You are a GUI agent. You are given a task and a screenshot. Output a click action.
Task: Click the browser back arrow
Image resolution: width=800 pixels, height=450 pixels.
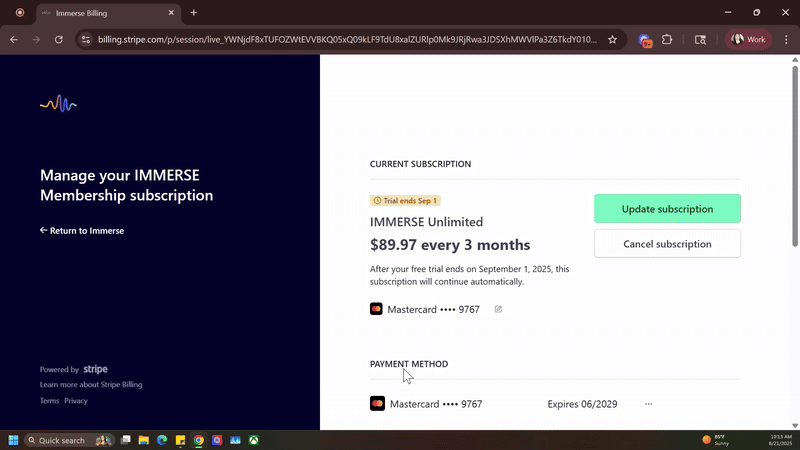pyautogui.click(x=14, y=40)
